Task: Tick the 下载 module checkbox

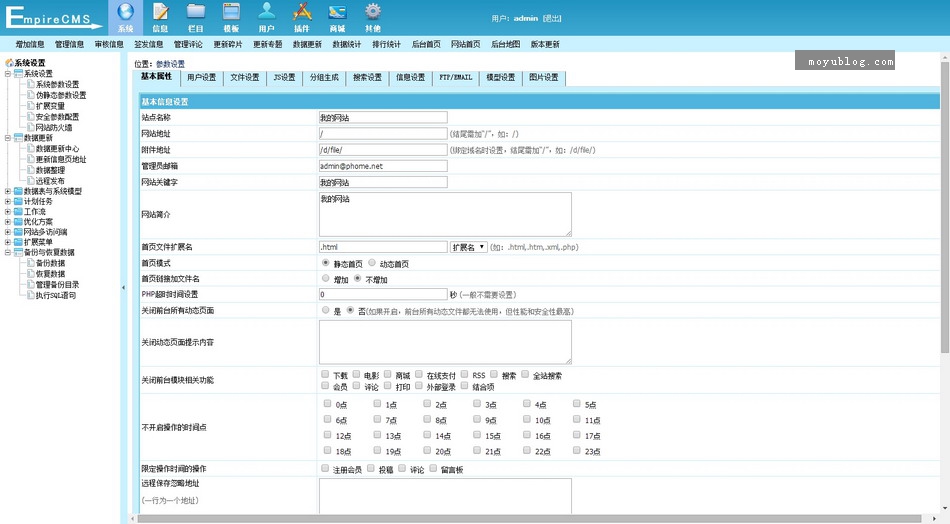Action: tap(325, 374)
